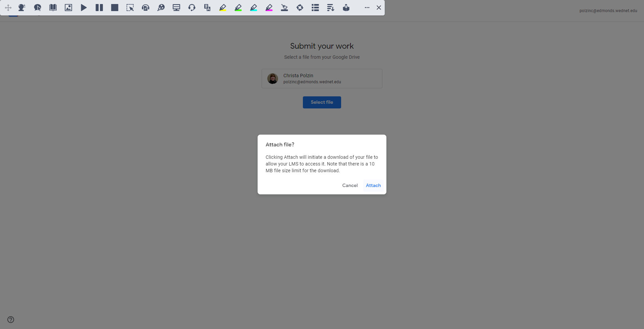The height and width of the screenshot is (329, 644).
Task: Click the toolbar move handle icon
Action: coord(8,8)
